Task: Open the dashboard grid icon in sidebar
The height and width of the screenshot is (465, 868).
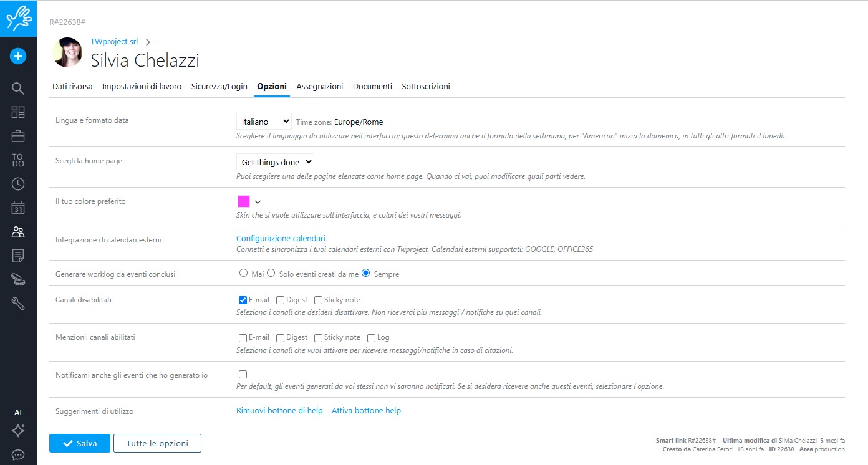Action: pyautogui.click(x=18, y=112)
